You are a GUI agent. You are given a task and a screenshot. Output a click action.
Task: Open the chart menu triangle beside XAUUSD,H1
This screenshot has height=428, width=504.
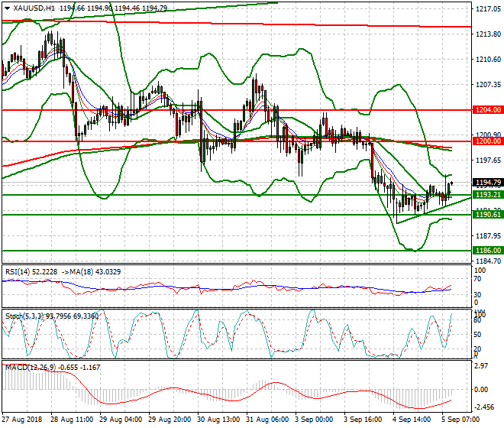point(7,8)
